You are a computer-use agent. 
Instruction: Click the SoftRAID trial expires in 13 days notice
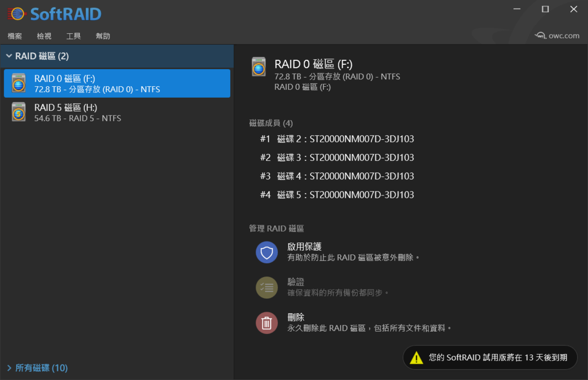(490, 358)
